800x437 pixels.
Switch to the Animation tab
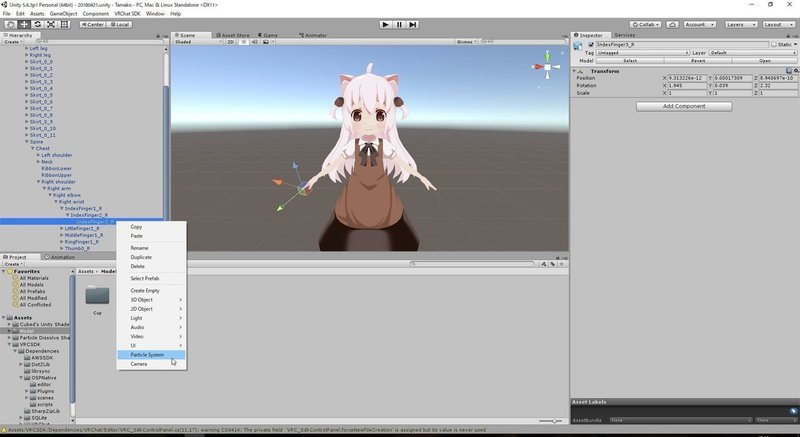click(x=60, y=257)
